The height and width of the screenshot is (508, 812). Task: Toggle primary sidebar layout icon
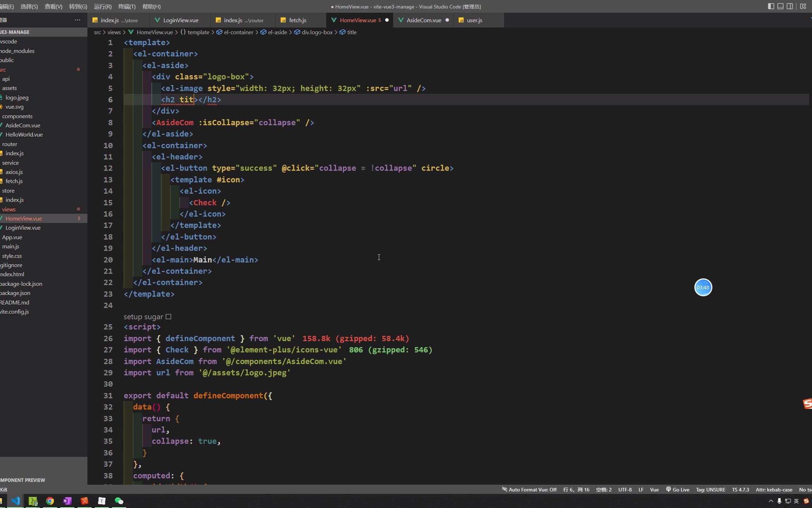(771, 6)
